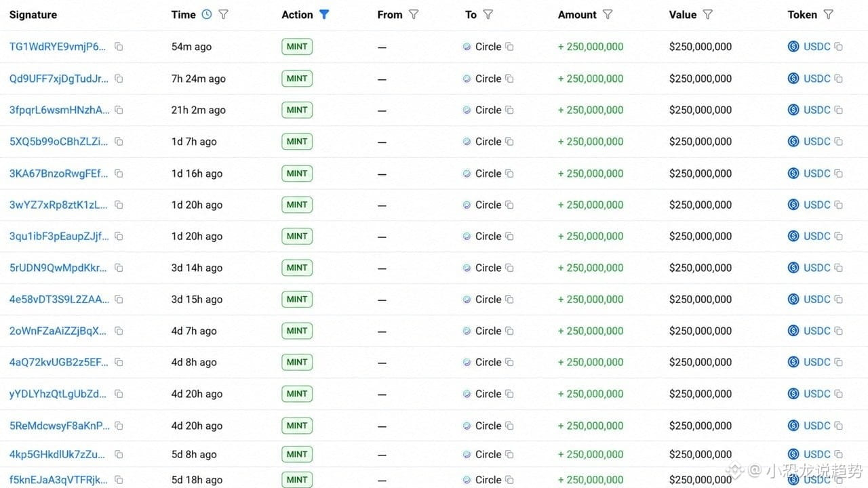Screen dimensions: 868x488
Task: Open transaction 5ReMdcwsyF8aKnP
Action: click(59, 426)
